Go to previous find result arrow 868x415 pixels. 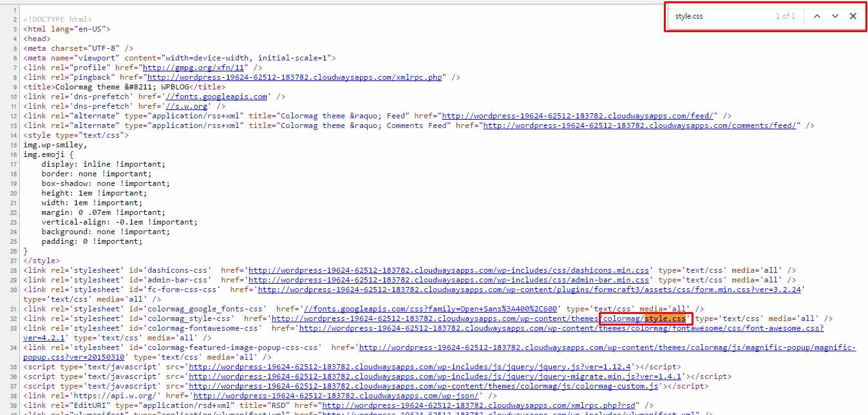click(x=816, y=16)
